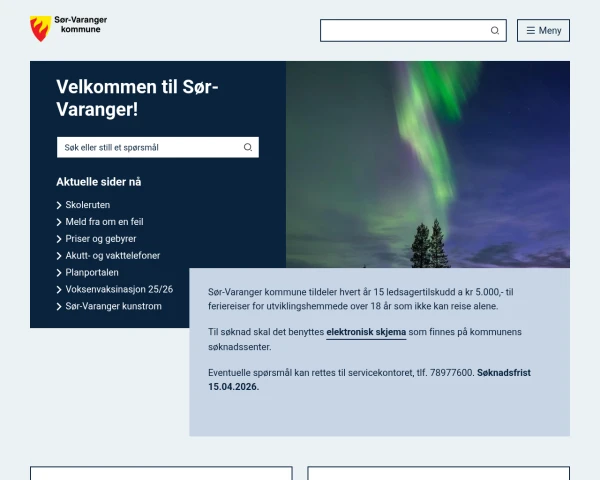Viewport: 600px width, 480px height.
Task: Open Sør-Varanger kunstrom link
Action: [x=113, y=306]
